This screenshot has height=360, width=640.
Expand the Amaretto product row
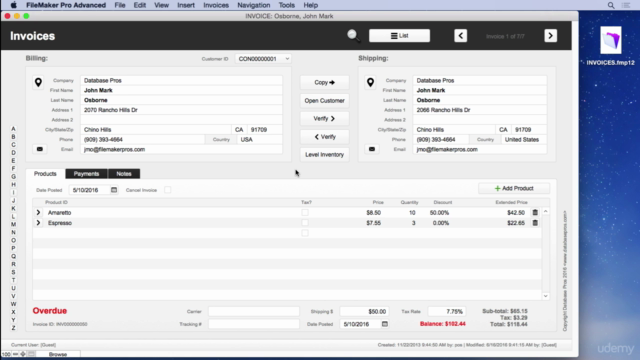tap(38, 212)
